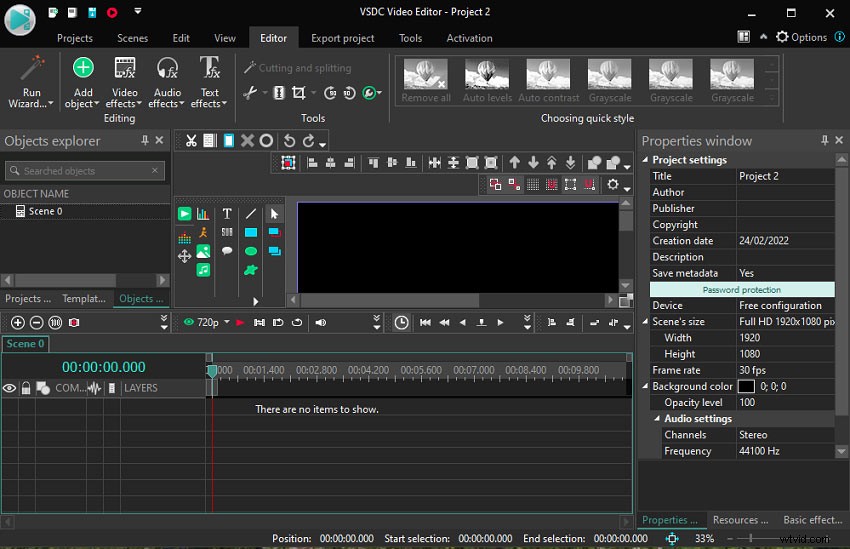Pin the Properties window panel
The image size is (850, 549).
pyautogui.click(x=825, y=141)
